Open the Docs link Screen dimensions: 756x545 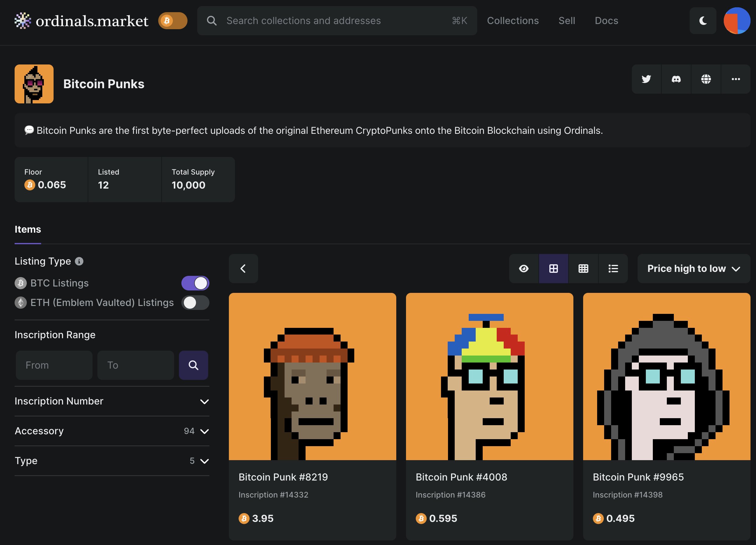click(x=606, y=21)
